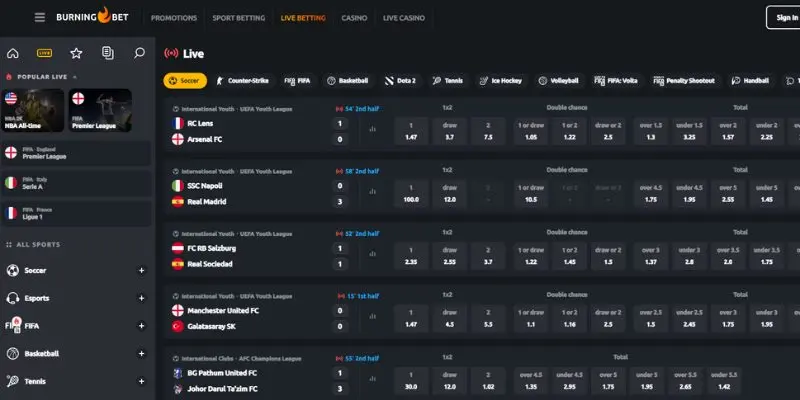Open the NBA All-time popular card
The width and height of the screenshot is (800, 400).
point(33,110)
